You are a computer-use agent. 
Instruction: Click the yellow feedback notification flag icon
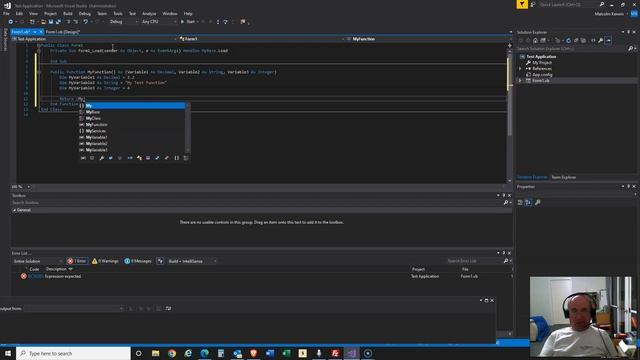[522, 4]
